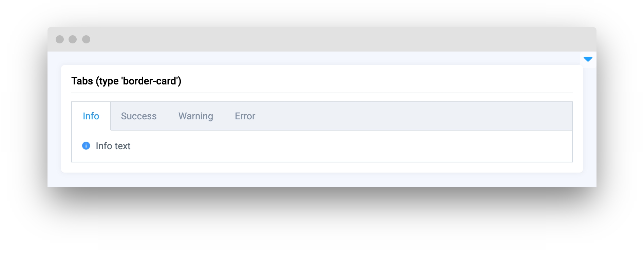This screenshot has width=644, height=255.
Task: Open the Warning tab
Action: [x=196, y=116]
